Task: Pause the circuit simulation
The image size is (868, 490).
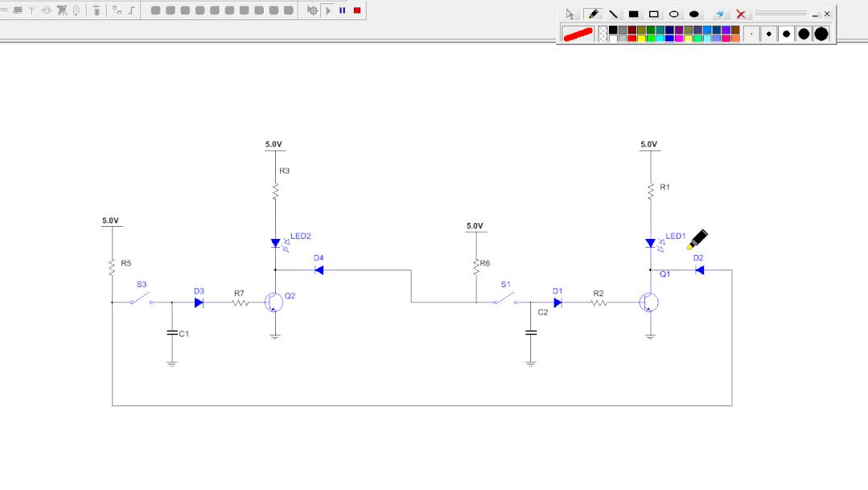Action: click(342, 10)
